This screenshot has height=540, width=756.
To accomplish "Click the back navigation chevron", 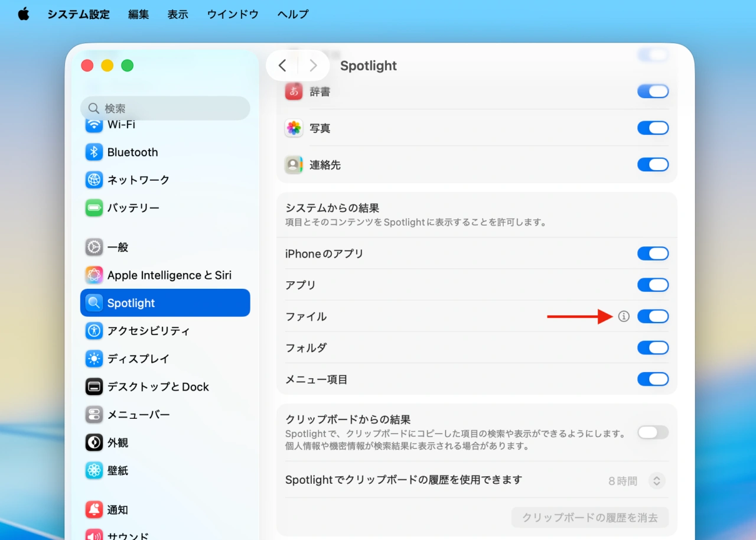I will point(282,65).
